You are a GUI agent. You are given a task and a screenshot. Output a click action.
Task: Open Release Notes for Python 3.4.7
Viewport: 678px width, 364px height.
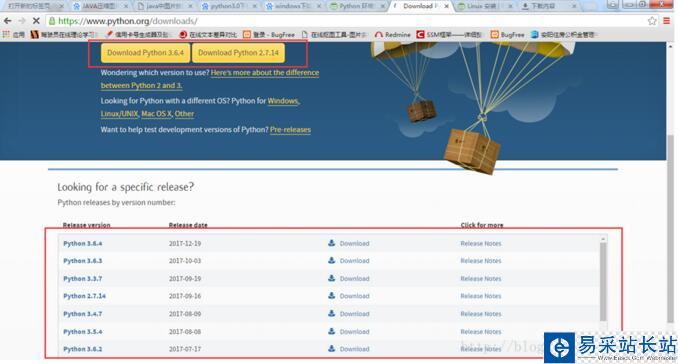[x=481, y=313]
